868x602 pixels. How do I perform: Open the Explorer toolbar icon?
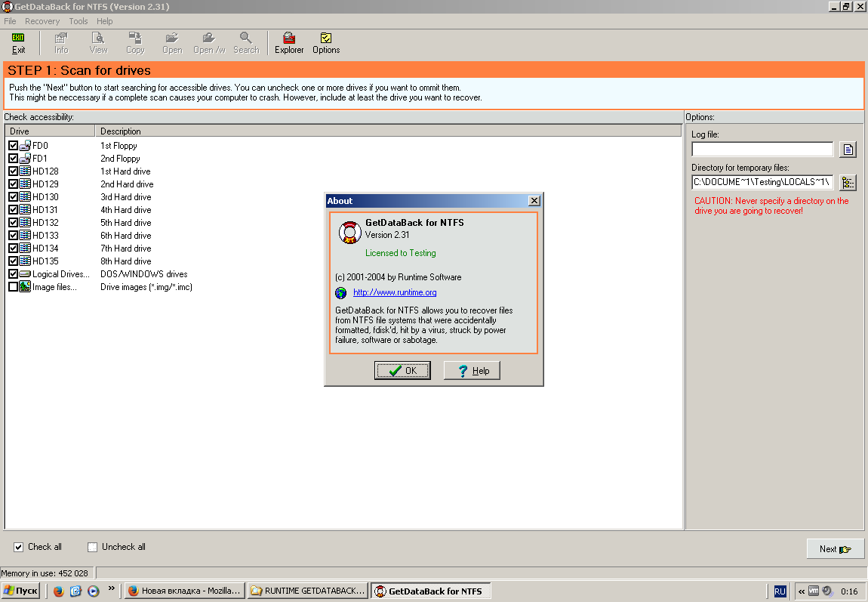[x=289, y=43]
